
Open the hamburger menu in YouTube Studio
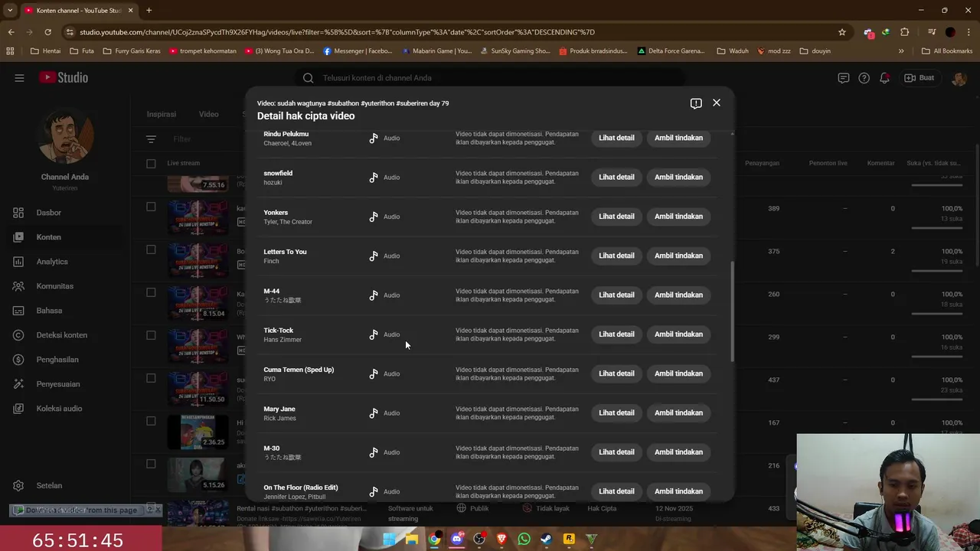point(19,78)
